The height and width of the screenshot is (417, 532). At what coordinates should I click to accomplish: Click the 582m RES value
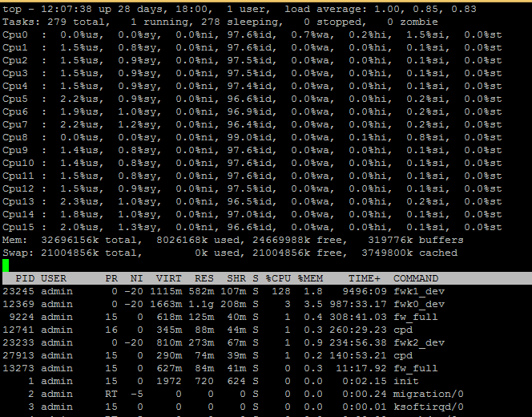pos(201,291)
